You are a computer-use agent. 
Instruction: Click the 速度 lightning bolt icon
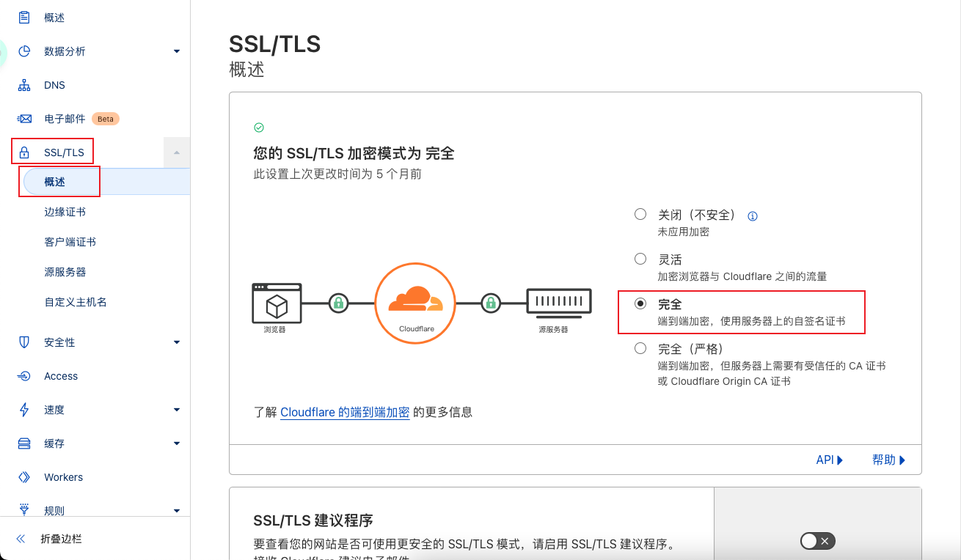[24, 410]
